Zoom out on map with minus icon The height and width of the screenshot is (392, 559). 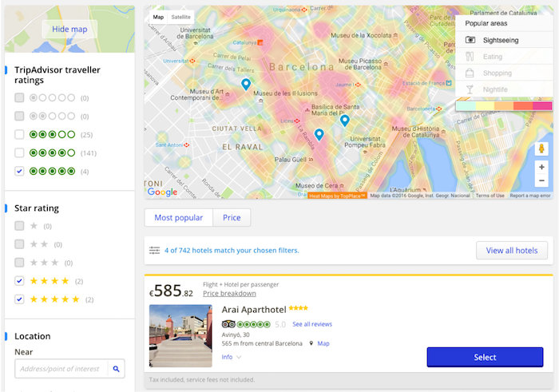[x=541, y=180]
